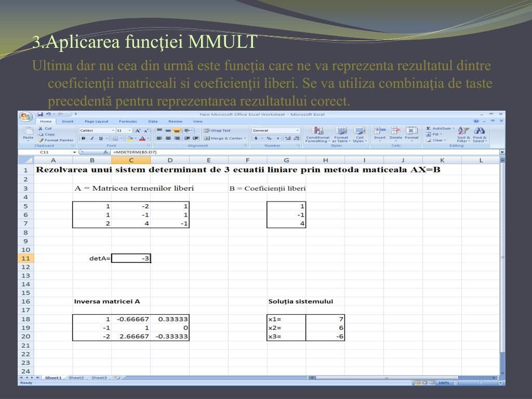Click the AutoSum sigma icon

tap(429, 128)
